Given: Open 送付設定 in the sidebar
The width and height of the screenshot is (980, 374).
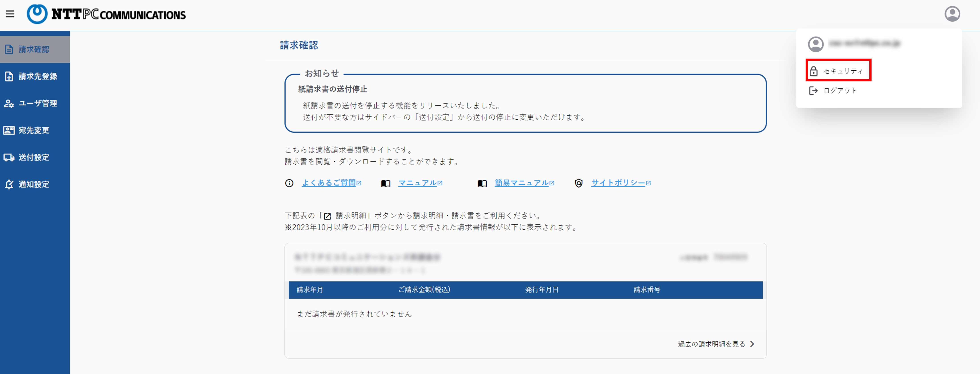Looking at the screenshot, I should click(35, 157).
